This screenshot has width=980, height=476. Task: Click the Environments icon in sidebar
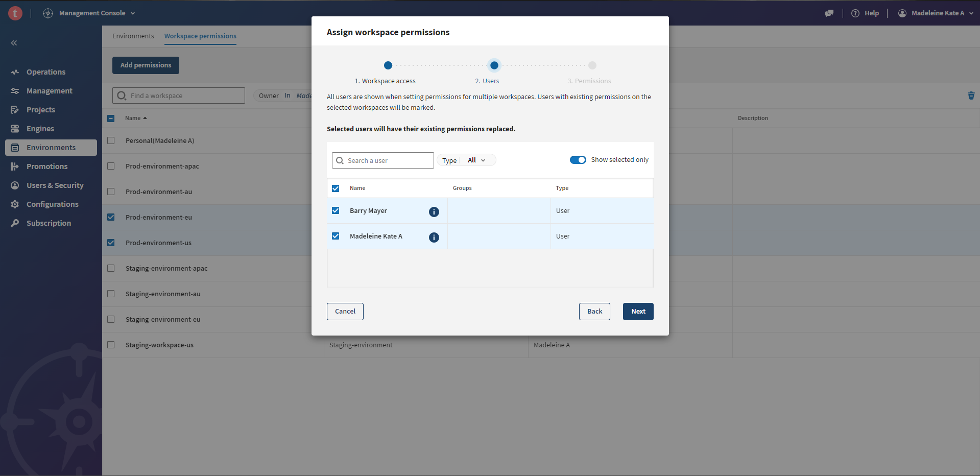coord(15,148)
